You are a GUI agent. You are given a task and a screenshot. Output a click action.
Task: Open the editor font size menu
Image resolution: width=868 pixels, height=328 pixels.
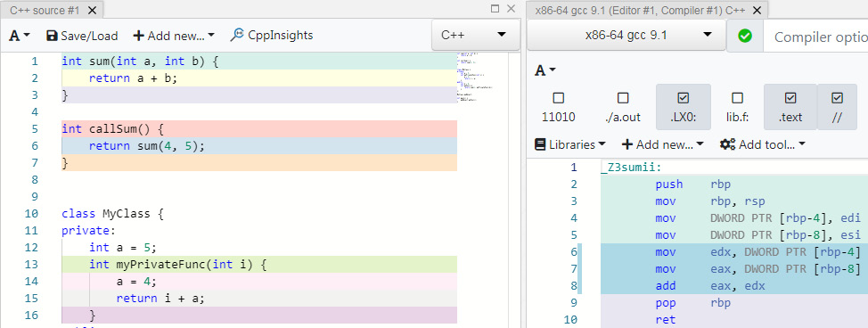click(x=20, y=36)
